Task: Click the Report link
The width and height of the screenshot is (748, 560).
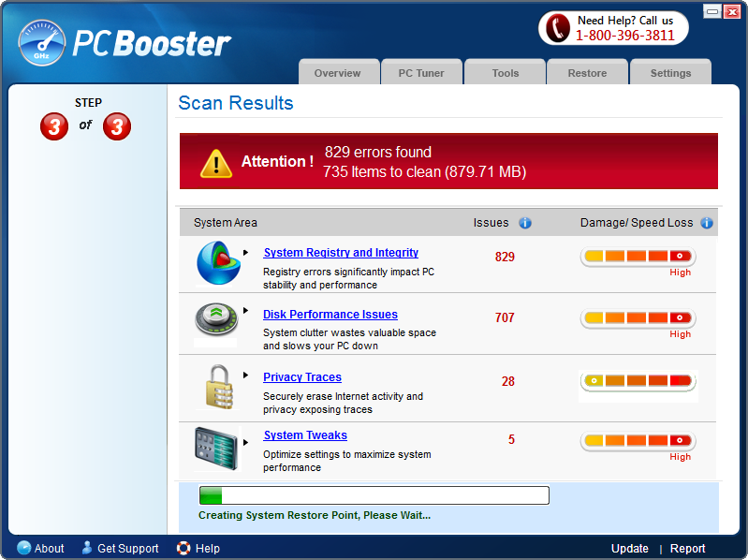Action: point(687,549)
